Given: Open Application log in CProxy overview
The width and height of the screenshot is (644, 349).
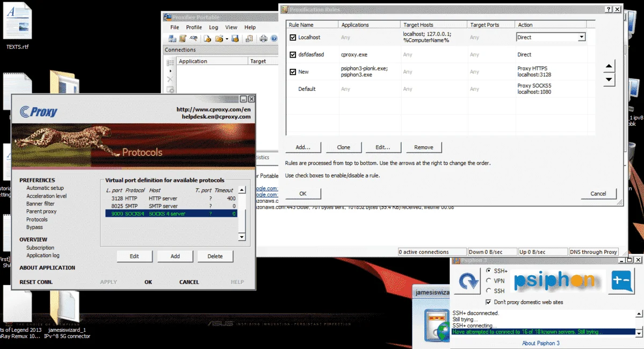Looking at the screenshot, I should [43, 255].
